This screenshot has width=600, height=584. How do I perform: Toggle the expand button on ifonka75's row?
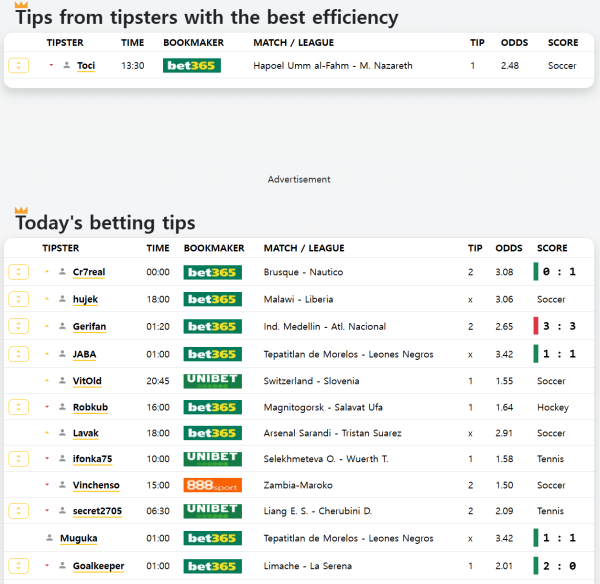(x=19, y=459)
